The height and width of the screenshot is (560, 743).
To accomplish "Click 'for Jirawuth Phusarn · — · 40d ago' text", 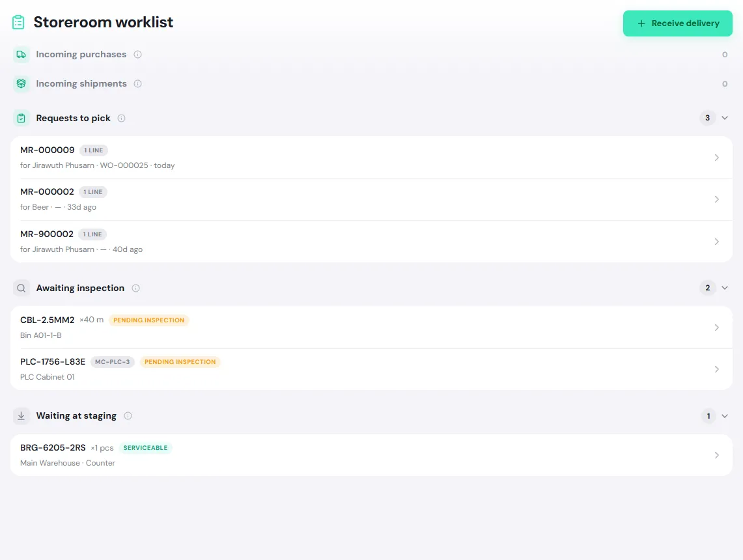I will pos(81,249).
